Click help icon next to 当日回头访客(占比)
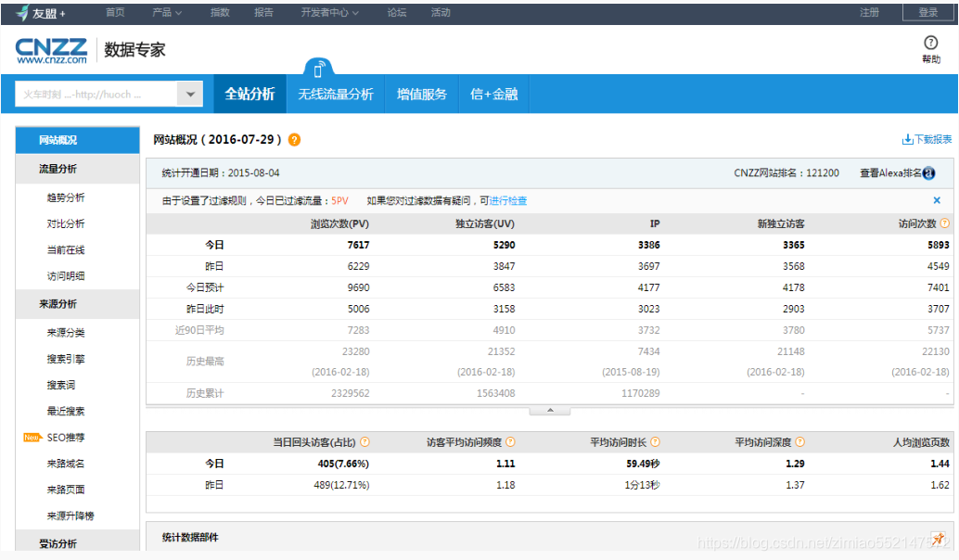Viewport: 959px width, 560px height. (x=364, y=442)
